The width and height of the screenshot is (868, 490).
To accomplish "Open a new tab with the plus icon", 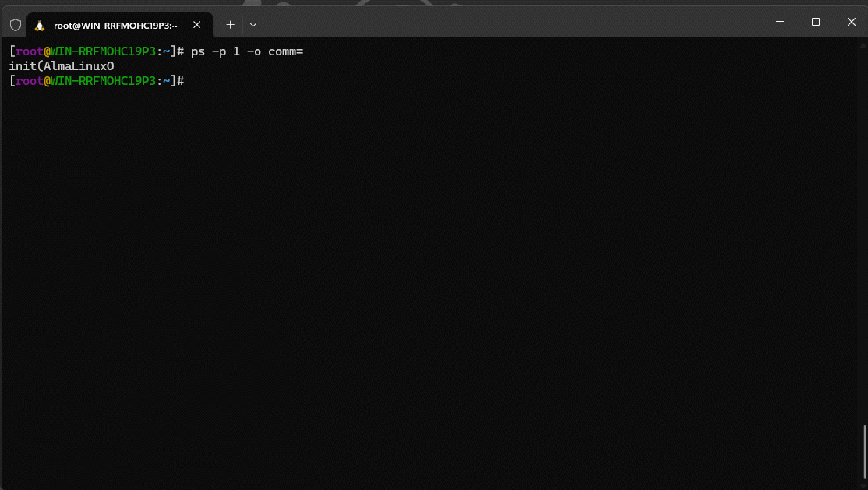I will coord(230,24).
